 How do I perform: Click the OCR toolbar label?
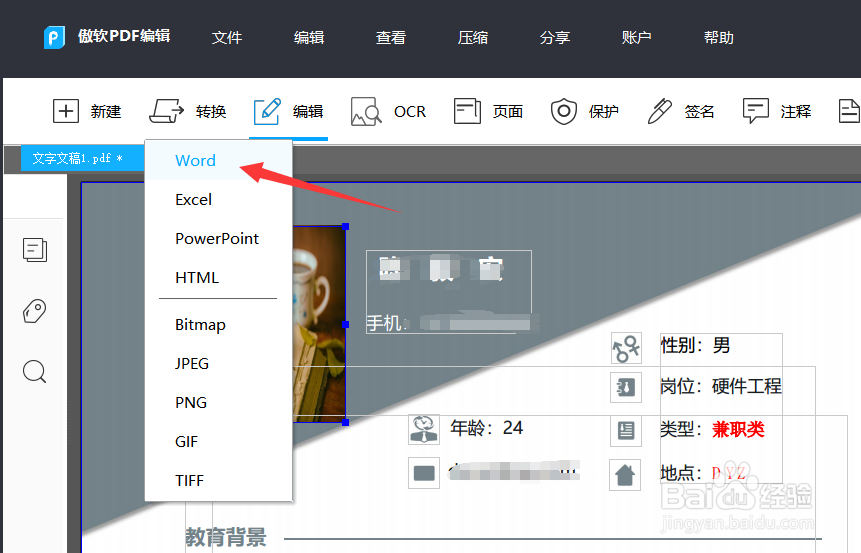click(x=410, y=111)
